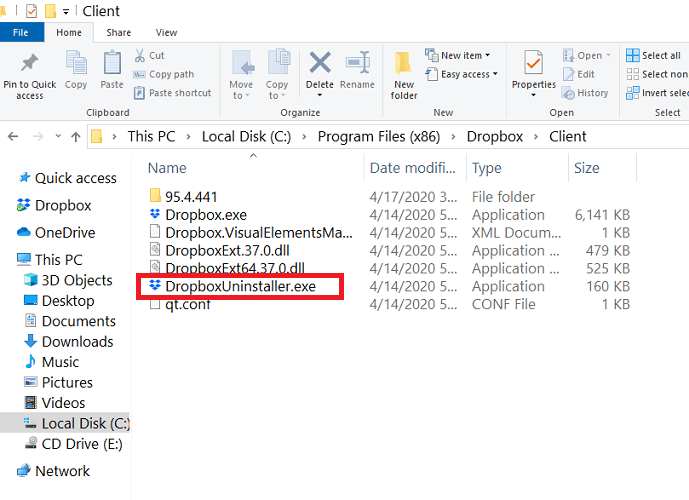Click Select none in ribbon
This screenshot has height=500, width=689.
coord(657,74)
